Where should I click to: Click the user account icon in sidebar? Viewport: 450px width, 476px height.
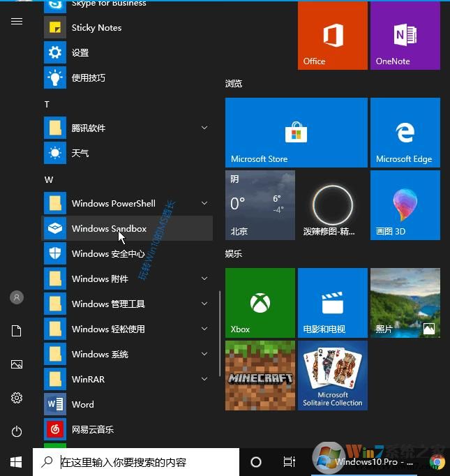click(x=17, y=297)
